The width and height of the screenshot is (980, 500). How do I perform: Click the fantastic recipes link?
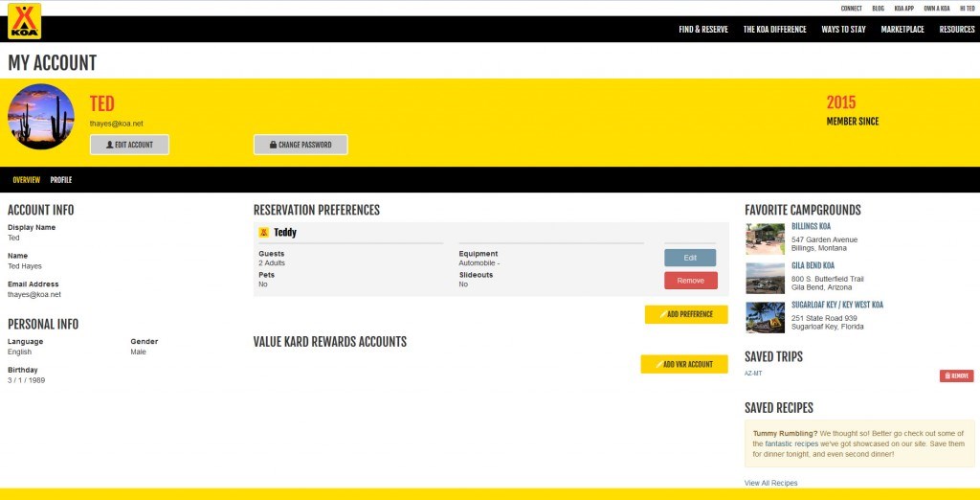791,443
